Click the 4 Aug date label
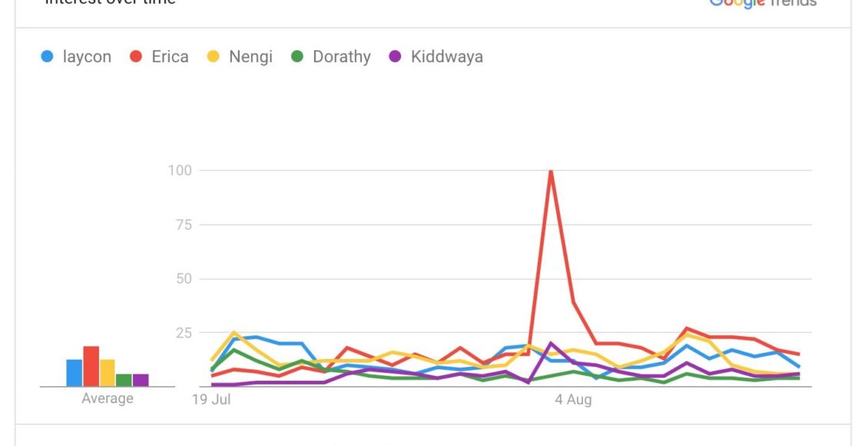This screenshot has width=868, height=446. [x=573, y=399]
